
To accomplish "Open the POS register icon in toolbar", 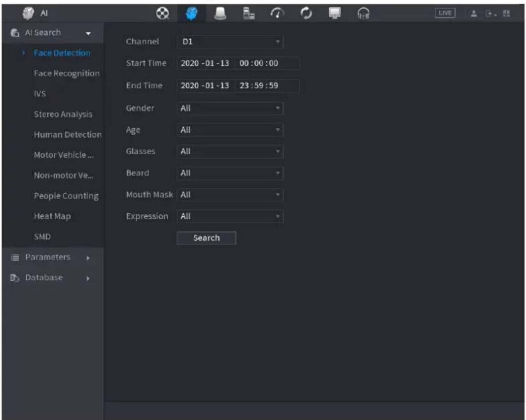I will click(x=249, y=14).
